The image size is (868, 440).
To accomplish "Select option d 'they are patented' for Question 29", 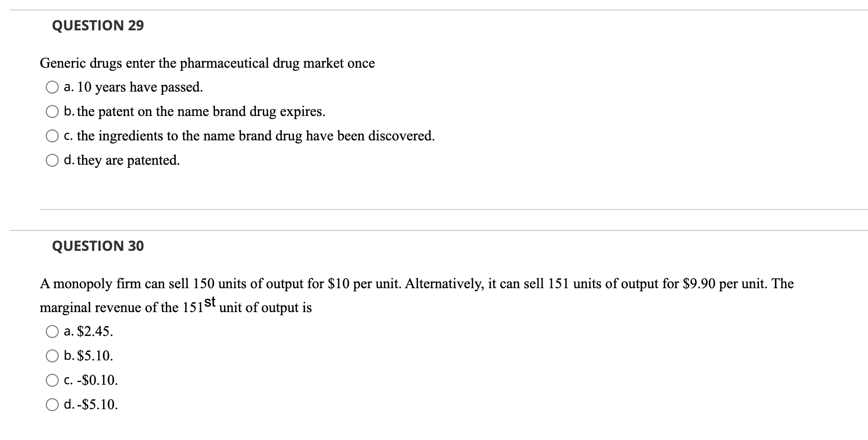I will coord(52,160).
